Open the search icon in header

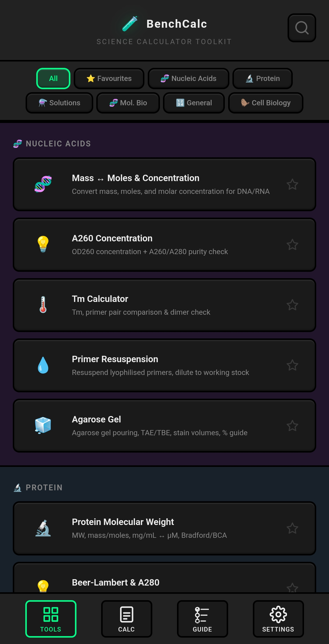(x=302, y=28)
